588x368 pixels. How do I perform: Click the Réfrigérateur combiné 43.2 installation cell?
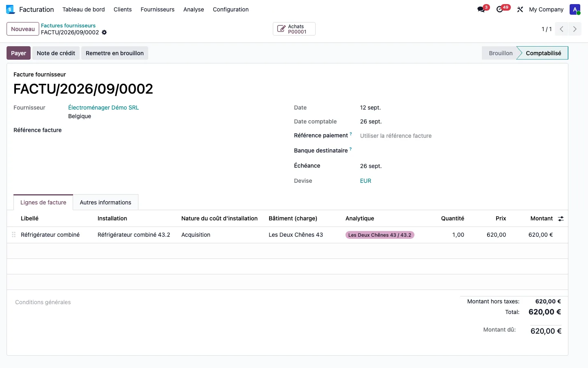(134, 235)
